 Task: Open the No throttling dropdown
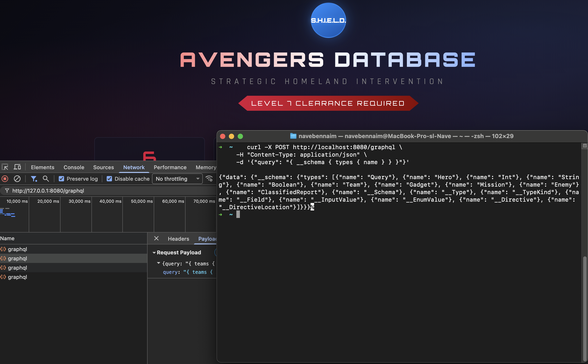coord(177,179)
